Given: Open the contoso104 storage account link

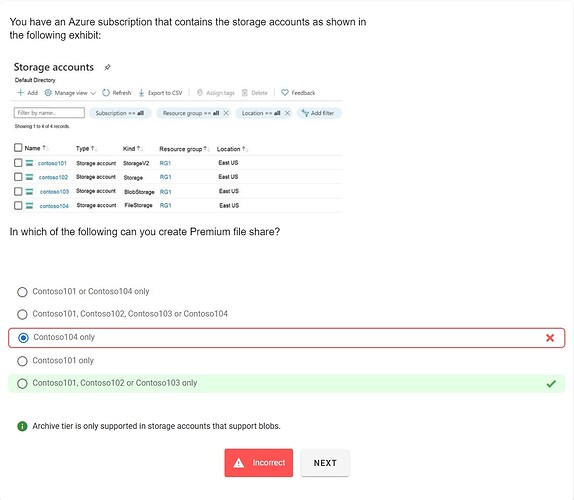Looking at the screenshot, I should pyautogui.click(x=54, y=206).
